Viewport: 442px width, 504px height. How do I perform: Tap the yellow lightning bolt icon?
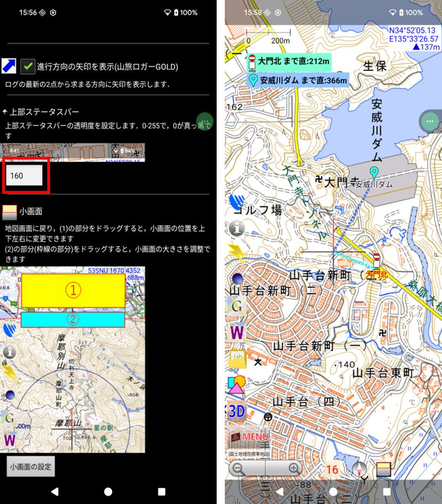[x=237, y=253]
